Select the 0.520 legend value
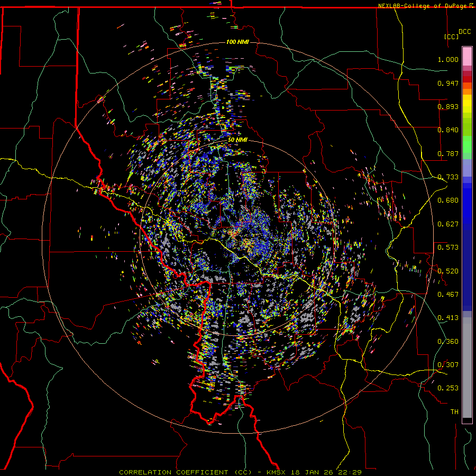 pyautogui.click(x=448, y=271)
